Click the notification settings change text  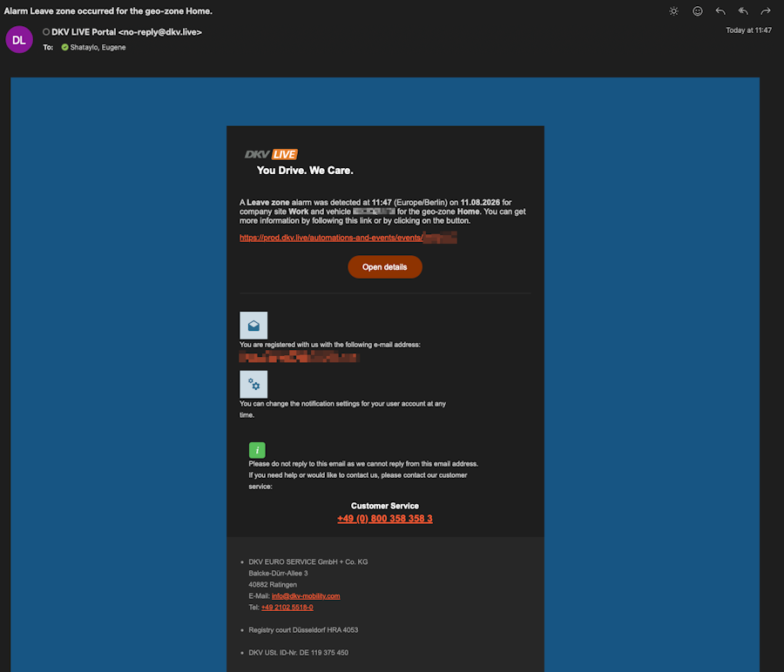coord(342,409)
